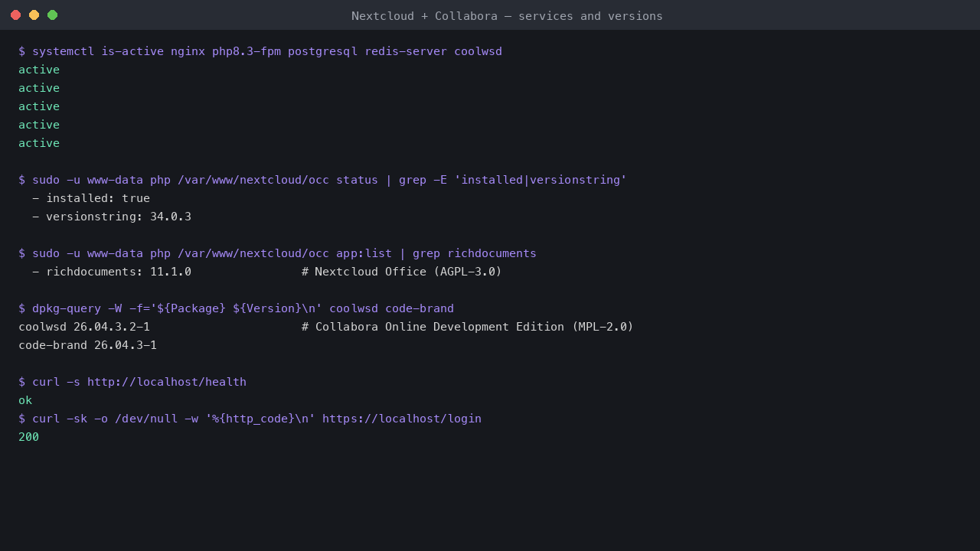This screenshot has height=551, width=980.
Task: Click the dpkg-query command line
Action: tap(236, 308)
